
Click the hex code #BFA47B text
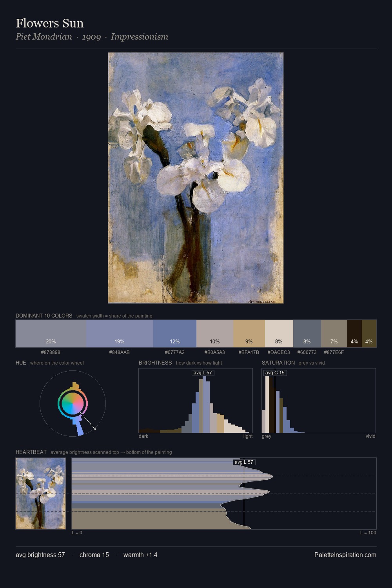pyautogui.click(x=249, y=352)
